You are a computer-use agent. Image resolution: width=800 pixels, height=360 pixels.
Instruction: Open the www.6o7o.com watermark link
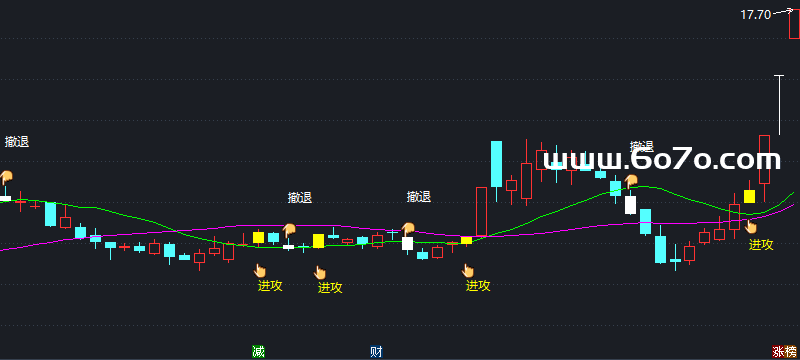(662, 160)
